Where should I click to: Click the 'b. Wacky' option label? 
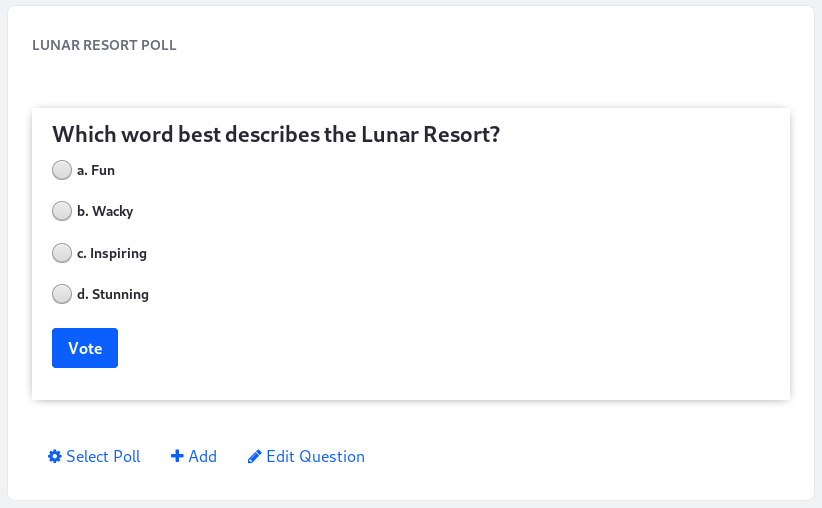tap(105, 211)
